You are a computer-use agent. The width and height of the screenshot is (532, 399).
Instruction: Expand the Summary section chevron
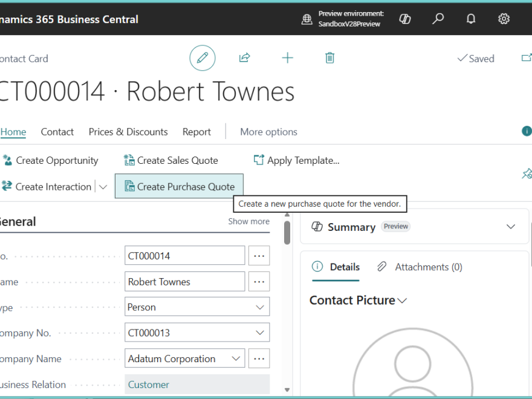tap(511, 227)
